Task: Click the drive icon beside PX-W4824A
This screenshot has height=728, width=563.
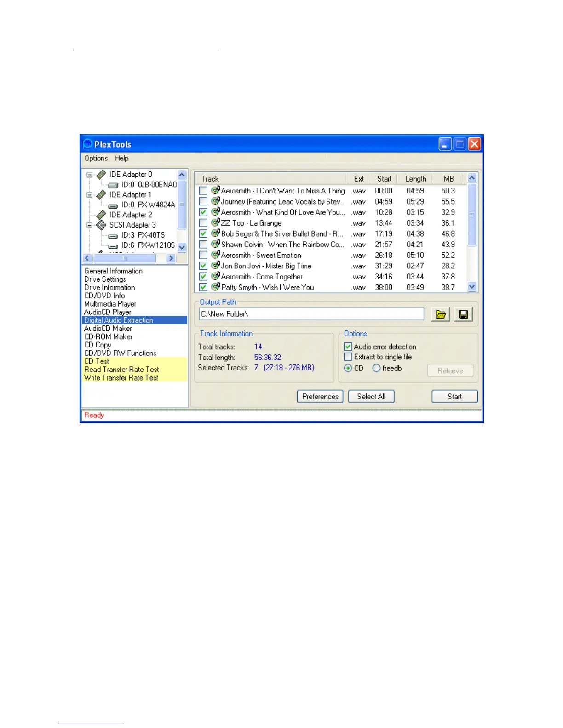Action: pos(113,205)
